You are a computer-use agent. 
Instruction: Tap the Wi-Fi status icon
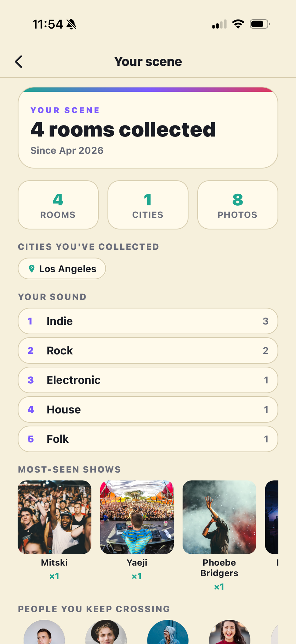[x=238, y=24]
